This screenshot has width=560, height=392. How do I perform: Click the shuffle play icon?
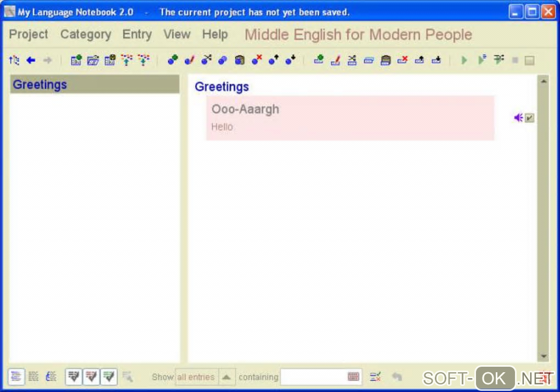pos(499,59)
